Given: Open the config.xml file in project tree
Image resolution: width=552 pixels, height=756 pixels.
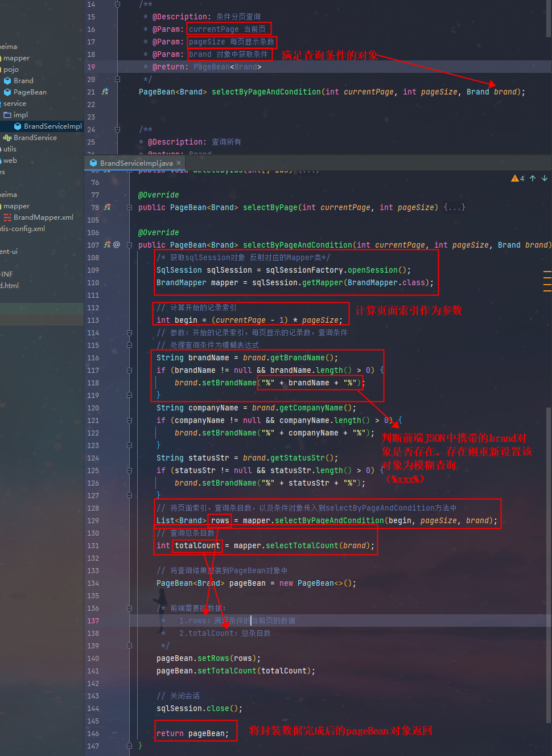Looking at the screenshot, I should click(22, 228).
